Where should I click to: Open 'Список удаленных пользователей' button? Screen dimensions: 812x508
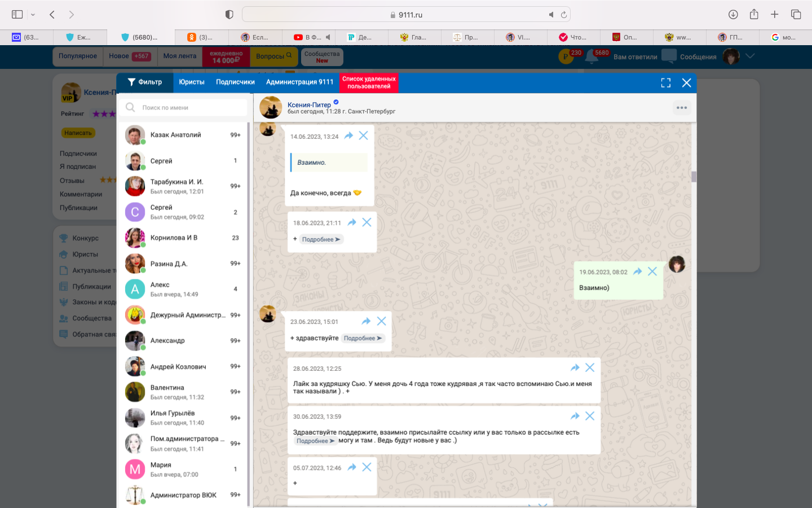click(x=369, y=82)
